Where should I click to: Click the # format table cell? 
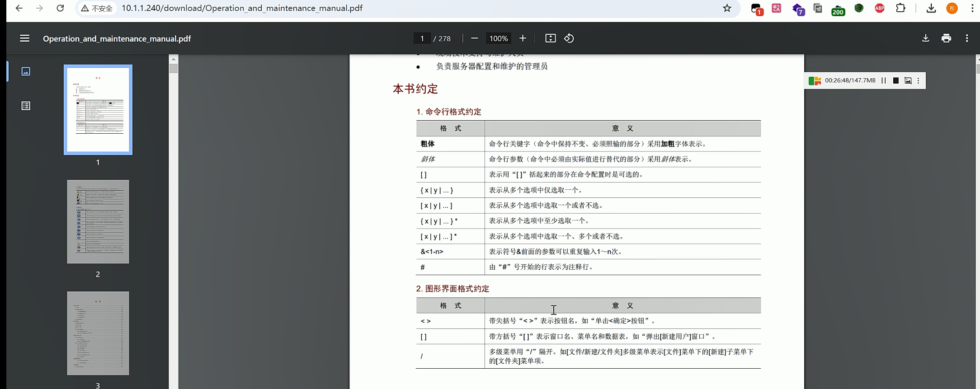[450, 267]
